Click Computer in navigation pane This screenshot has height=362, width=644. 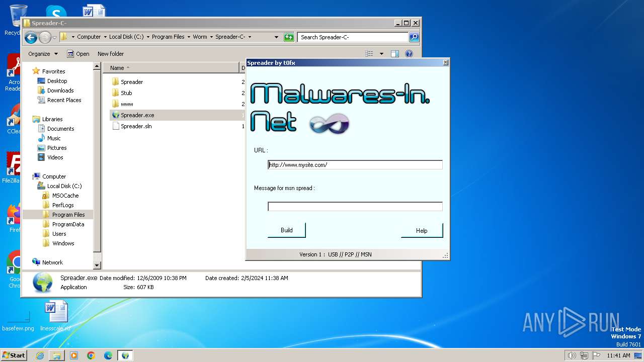(x=54, y=176)
